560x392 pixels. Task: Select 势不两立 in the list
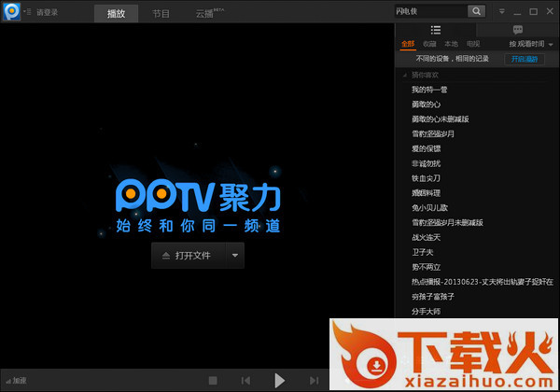(x=427, y=268)
